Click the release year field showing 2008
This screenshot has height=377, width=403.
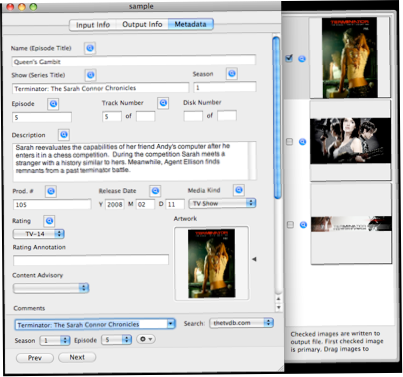(x=115, y=204)
